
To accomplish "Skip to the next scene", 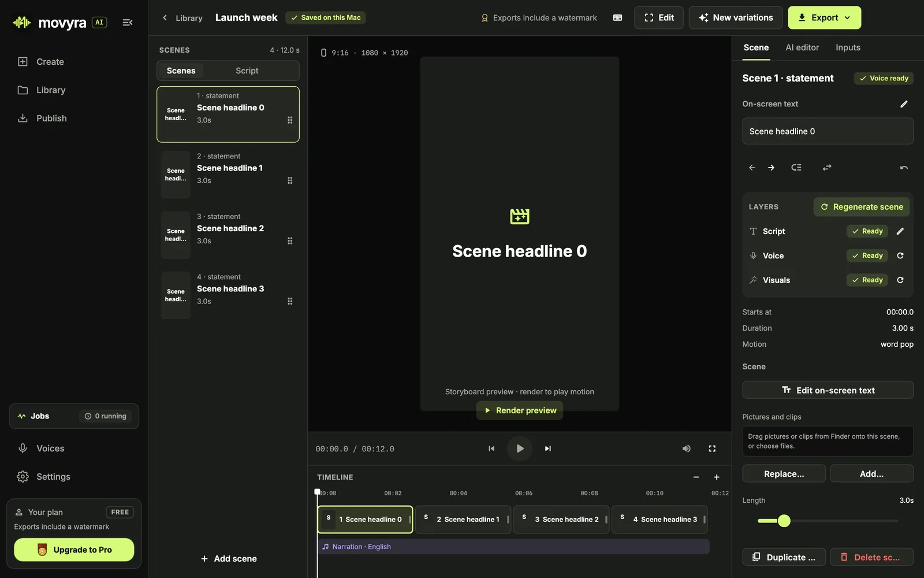I will (x=548, y=449).
